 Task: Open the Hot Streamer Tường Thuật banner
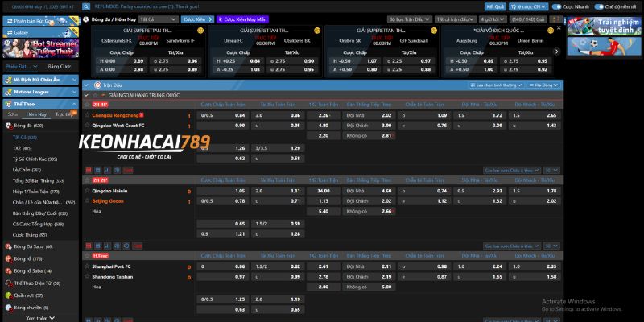point(41,48)
